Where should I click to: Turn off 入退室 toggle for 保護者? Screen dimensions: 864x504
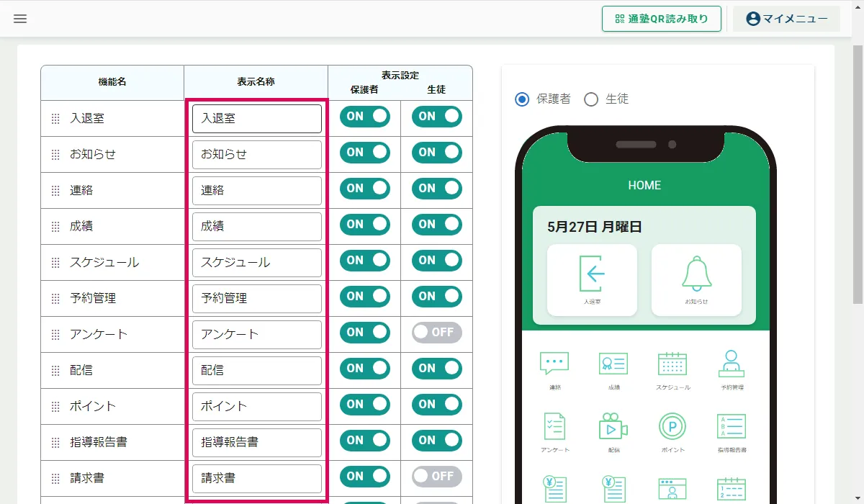pyautogui.click(x=364, y=117)
